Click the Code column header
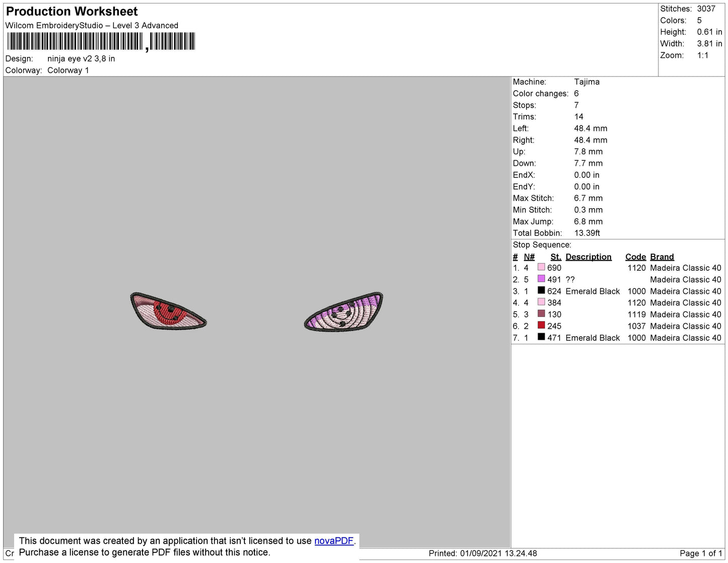The width and height of the screenshot is (728, 563). pyautogui.click(x=635, y=257)
